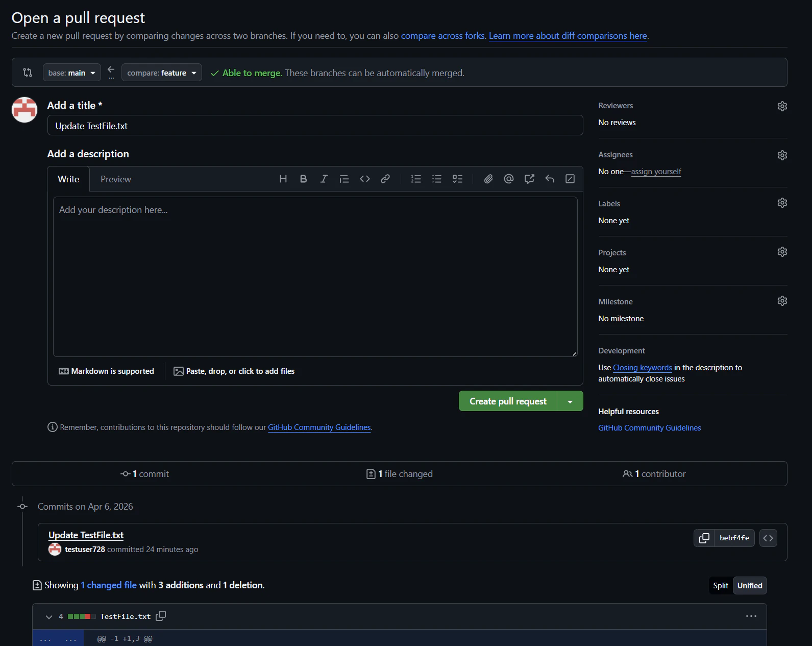The width and height of the screenshot is (812, 646).
Task: Open Labels settings gear
Action: (782, 203)
